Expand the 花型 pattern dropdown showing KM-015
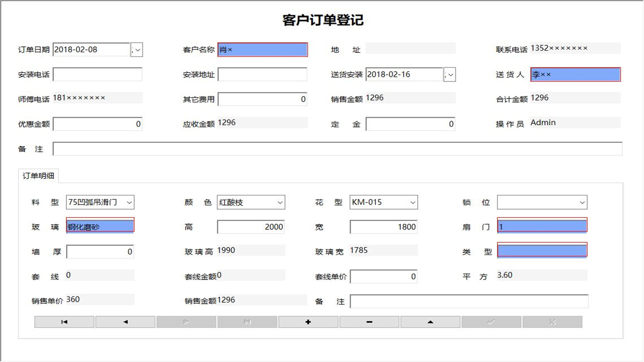 413,202
